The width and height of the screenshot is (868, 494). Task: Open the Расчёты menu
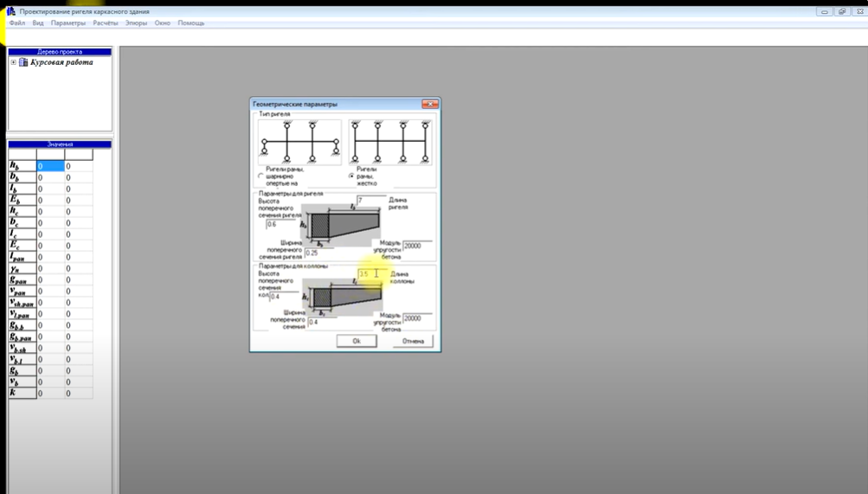point(106,23)
